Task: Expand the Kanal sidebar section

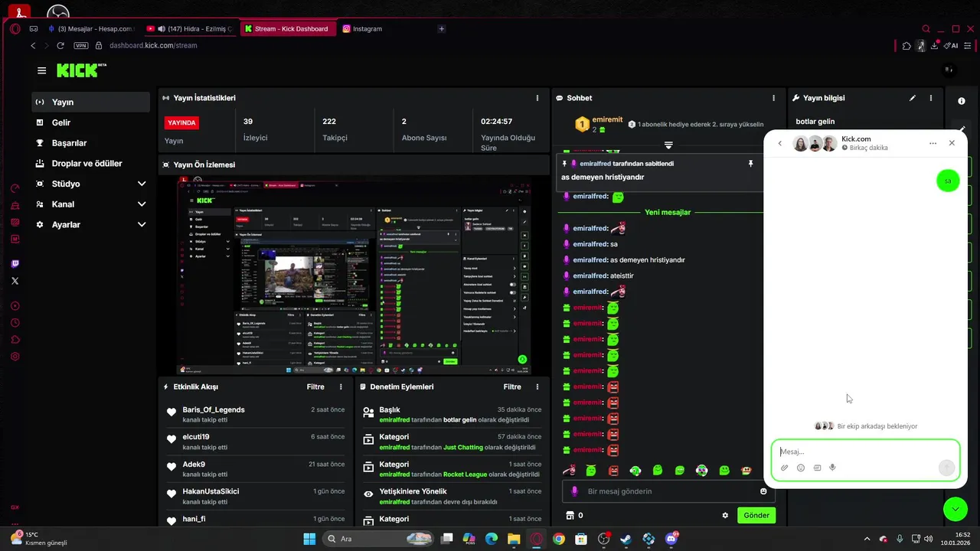Action: click(142, 204)
